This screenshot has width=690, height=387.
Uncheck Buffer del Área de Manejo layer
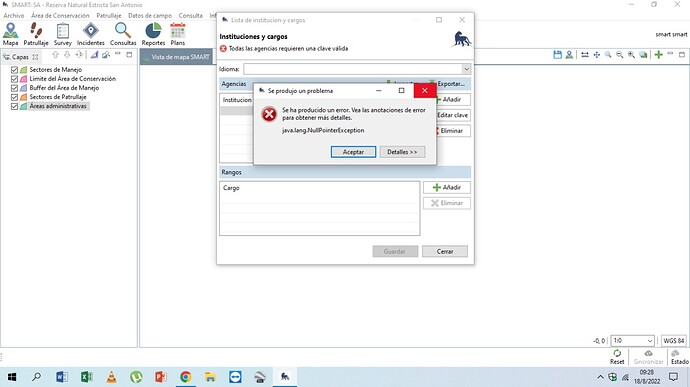[x=14, y=88]
